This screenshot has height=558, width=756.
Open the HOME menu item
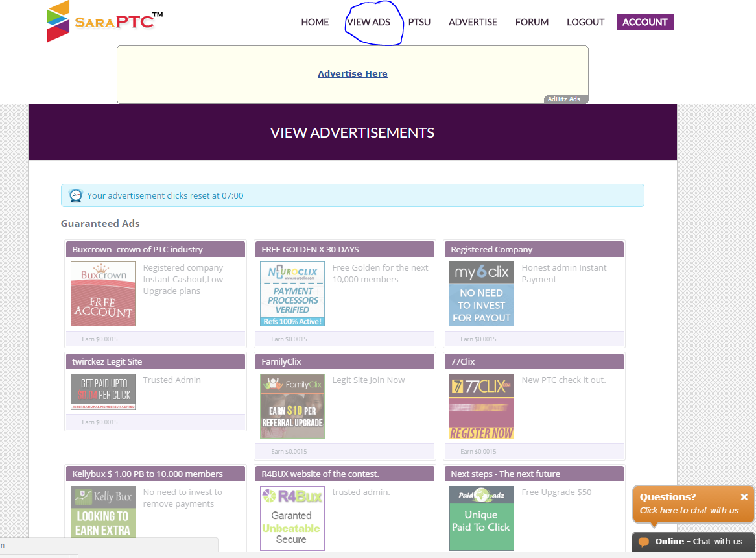point(315,22)
